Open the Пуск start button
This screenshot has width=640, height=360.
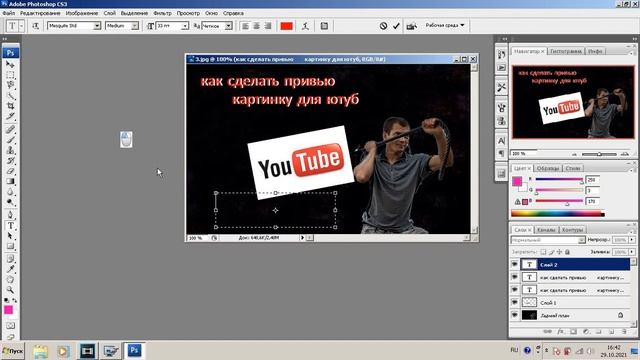13,351
